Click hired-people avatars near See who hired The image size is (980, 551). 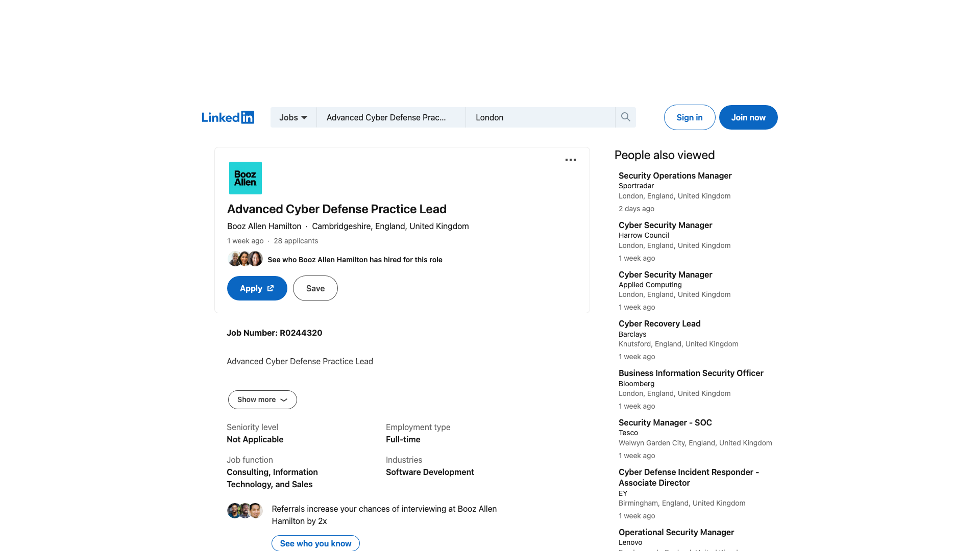(245, 259)
